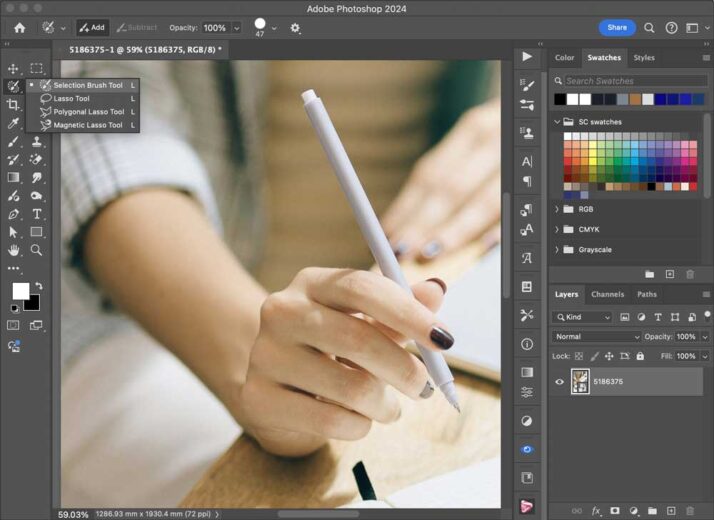Click the Share button
714x520 pixels.
(617, 28)
